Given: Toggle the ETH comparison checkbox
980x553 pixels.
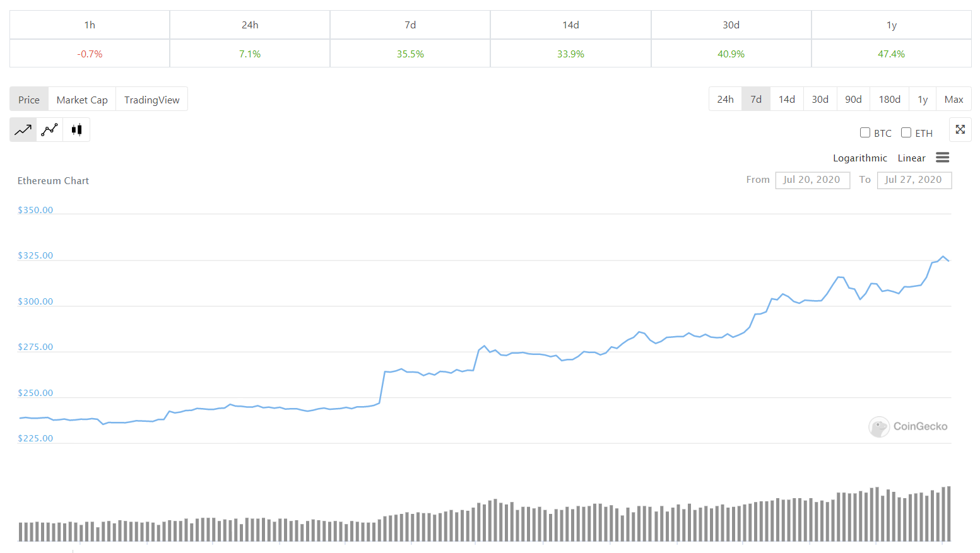Looking at the screenshot, I should (x=906, y=133).
